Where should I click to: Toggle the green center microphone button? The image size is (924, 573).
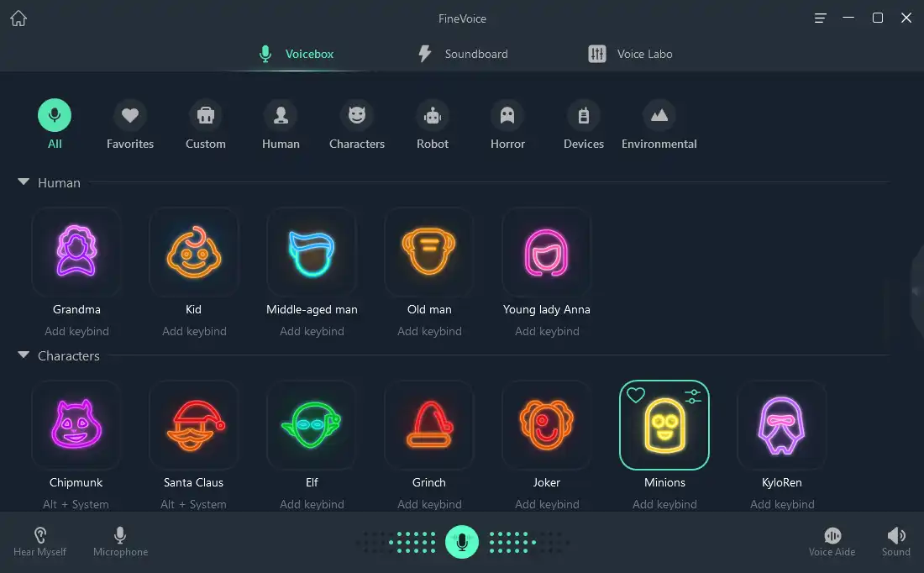point(462,542)
